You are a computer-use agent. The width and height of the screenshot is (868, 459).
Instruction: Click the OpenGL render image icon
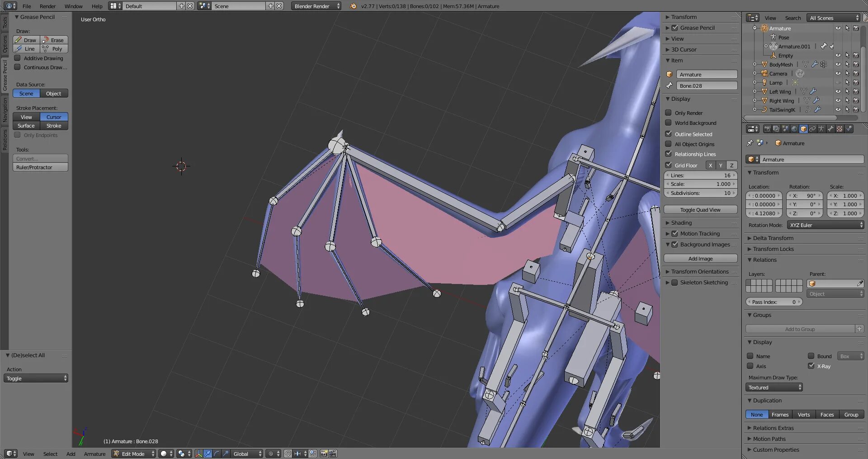coord(324,454)
